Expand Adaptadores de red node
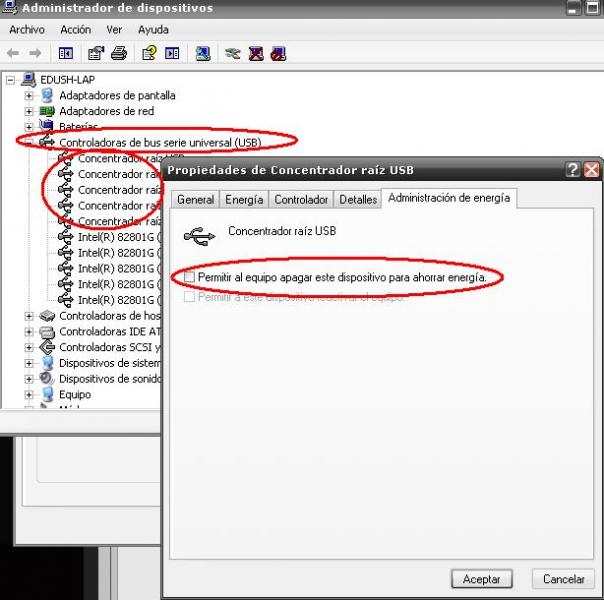The width and height of the screenshot is (604, 600). (29, 111)
